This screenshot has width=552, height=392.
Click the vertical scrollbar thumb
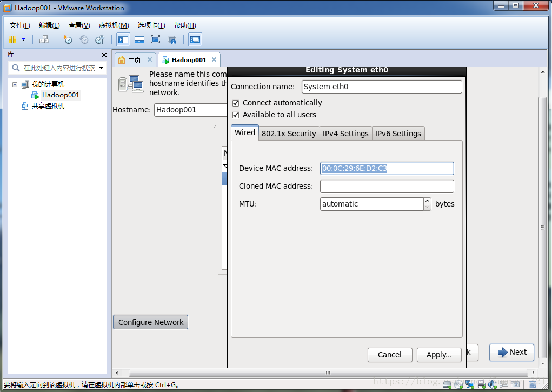point(542,227)
